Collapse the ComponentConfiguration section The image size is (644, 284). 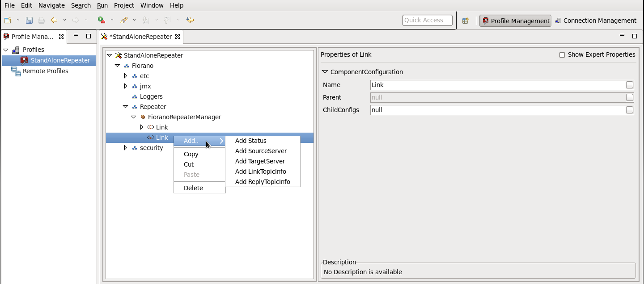(325, 72)
